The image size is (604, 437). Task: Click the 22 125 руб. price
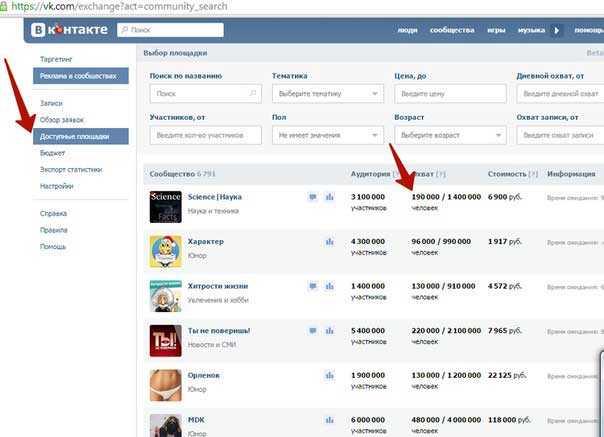[507, 375]
